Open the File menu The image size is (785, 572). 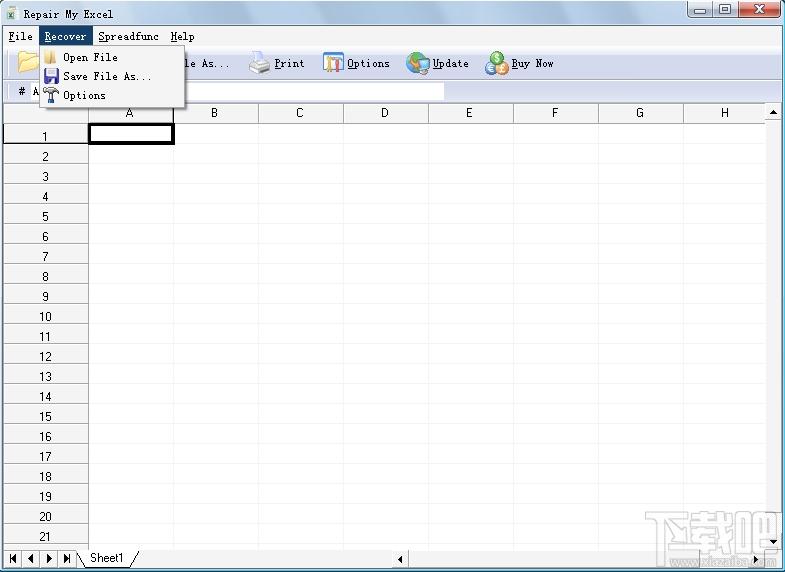pyautogui.click(x=21, y=37)
